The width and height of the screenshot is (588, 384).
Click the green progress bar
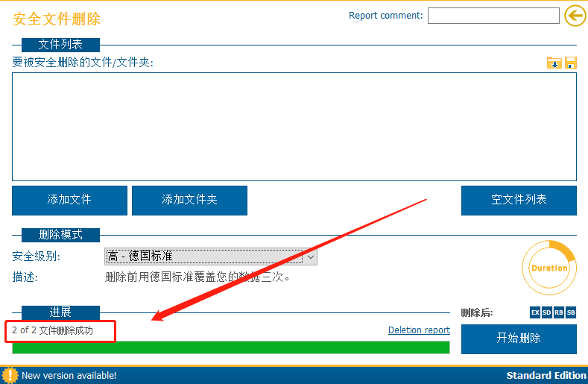[x=231, y=347]
